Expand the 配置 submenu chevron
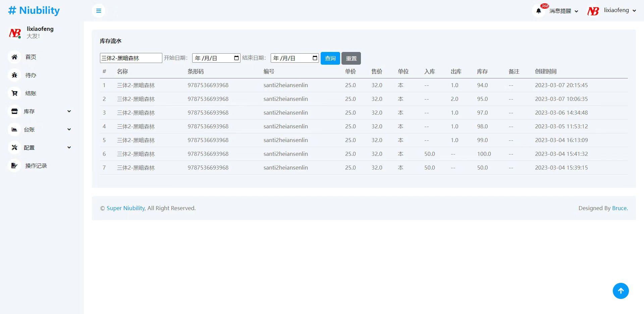The width and height of the screenshot is (644, 314). 69,147
